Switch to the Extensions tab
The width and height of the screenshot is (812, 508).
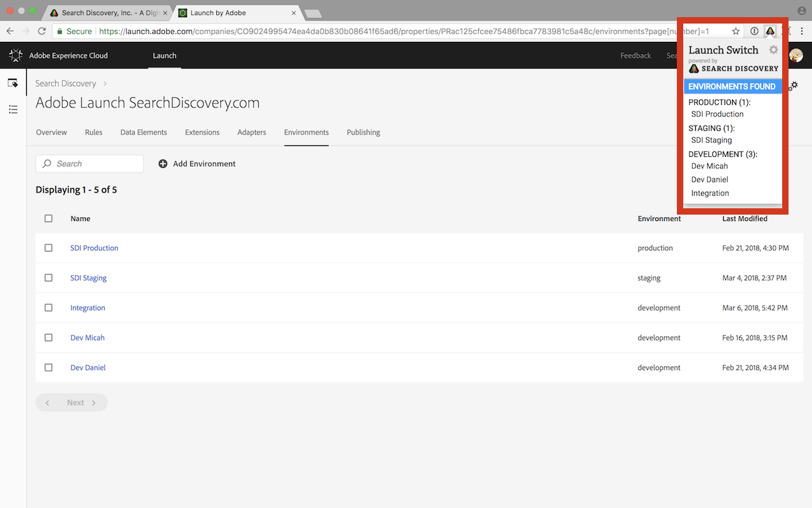point(202,132)
